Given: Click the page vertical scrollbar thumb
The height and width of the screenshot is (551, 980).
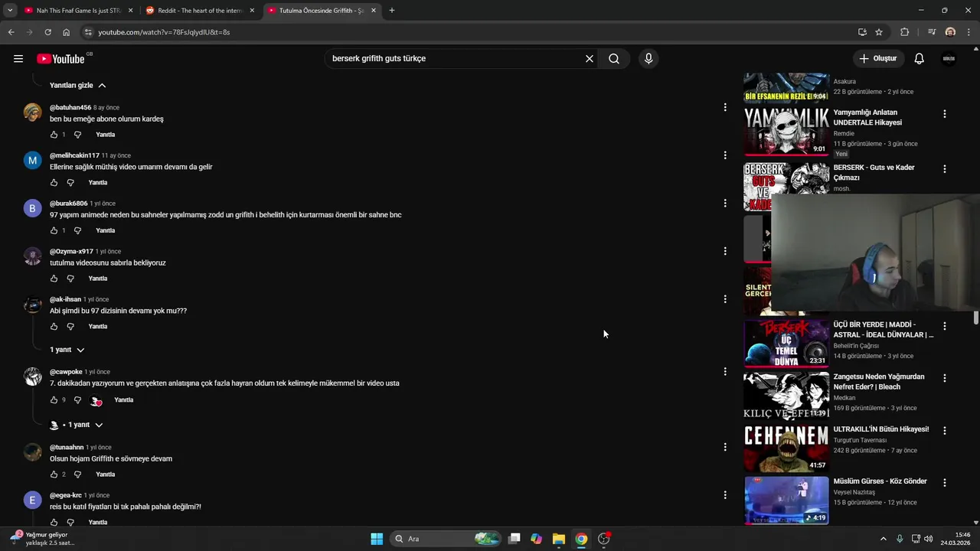Looking at the screenshot, I should pos(975,318).
